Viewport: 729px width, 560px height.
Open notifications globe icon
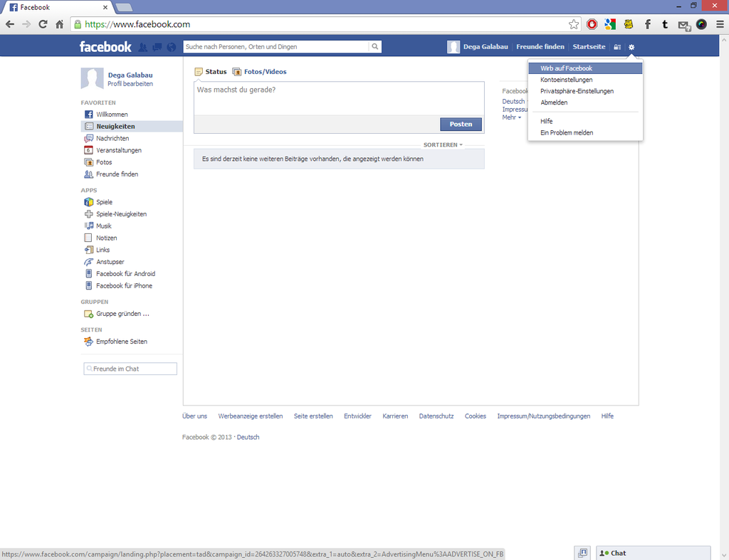tap(172, 47)
